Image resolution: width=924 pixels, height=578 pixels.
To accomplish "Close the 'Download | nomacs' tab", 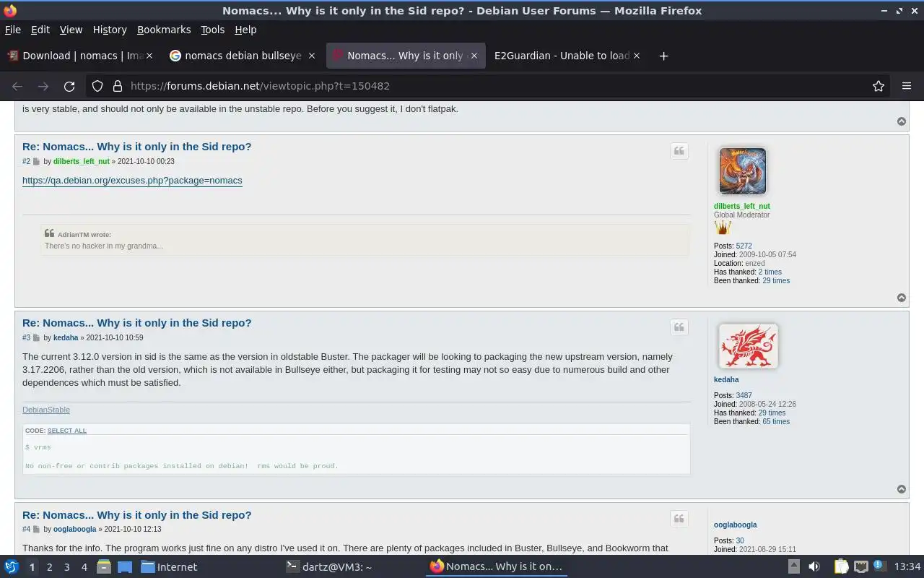I will (150, 56).
